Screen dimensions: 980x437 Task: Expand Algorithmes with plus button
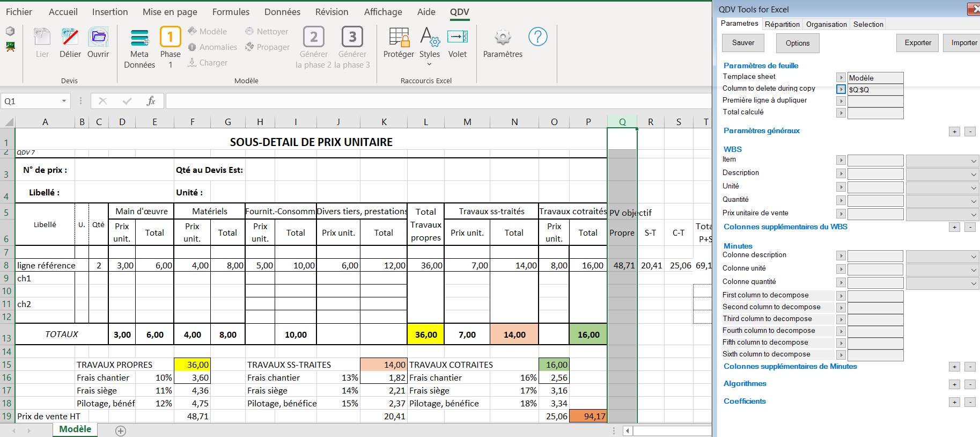(954, 384)
